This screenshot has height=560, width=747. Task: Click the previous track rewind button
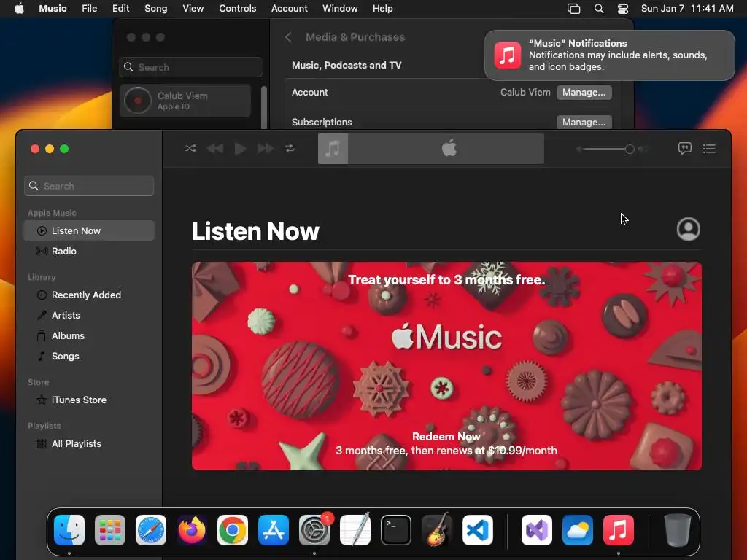pos(215,149)
